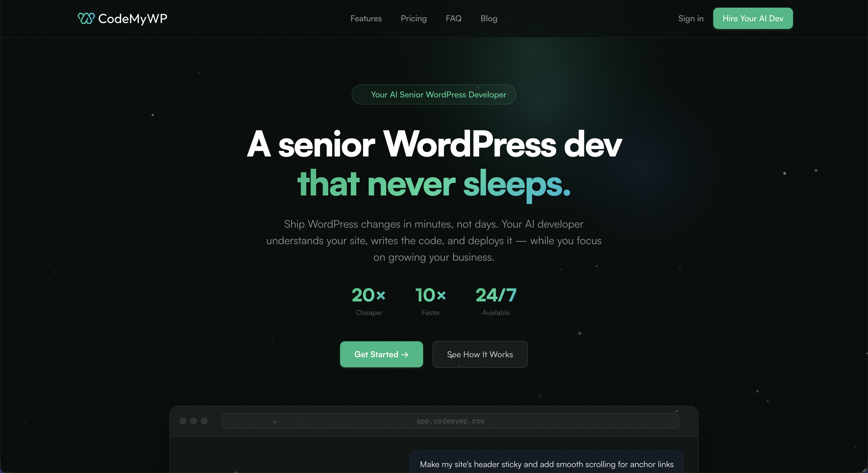Screen dimensions: 868x473
Task: Click See How It Works button
Action: click(480, 354)
